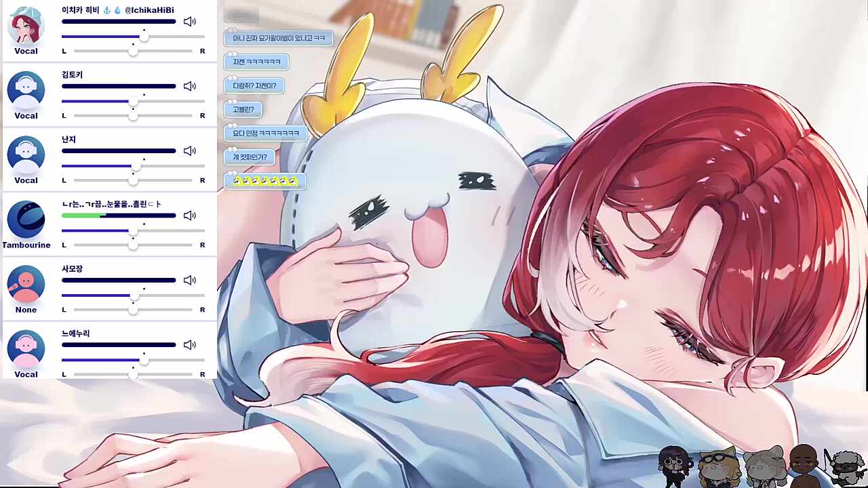Click the 'Tambourine' instrument label
The height and width of the screenshot is (488, 868).
point(26,245)
